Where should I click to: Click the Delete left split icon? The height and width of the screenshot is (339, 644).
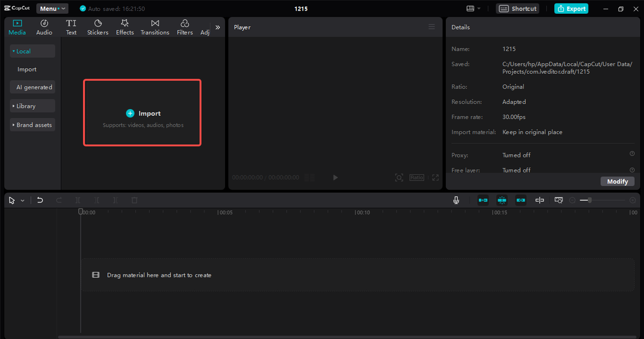[x=97, y=200]
